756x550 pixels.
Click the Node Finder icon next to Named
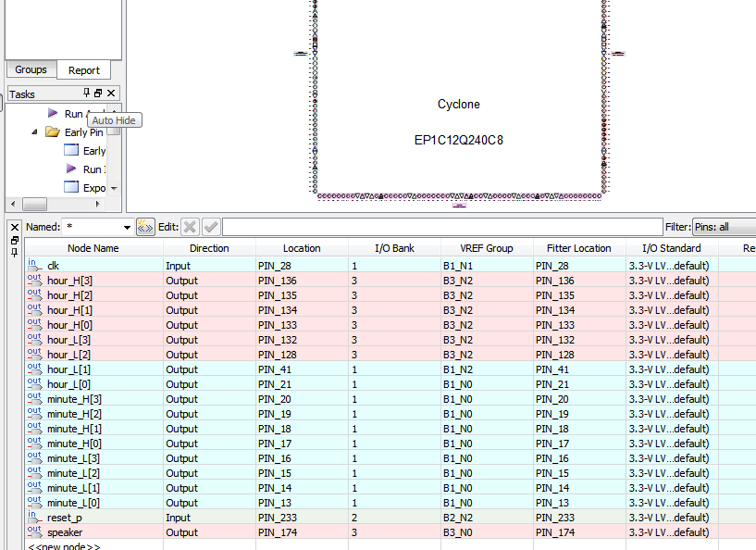(145, 227)
